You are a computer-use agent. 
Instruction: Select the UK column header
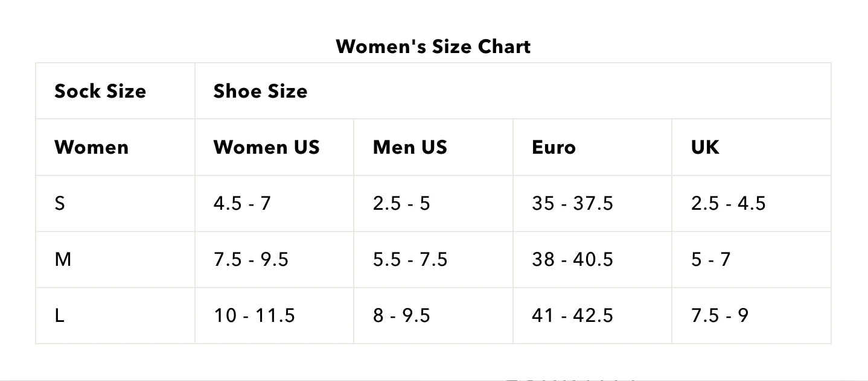pos(752,147)
